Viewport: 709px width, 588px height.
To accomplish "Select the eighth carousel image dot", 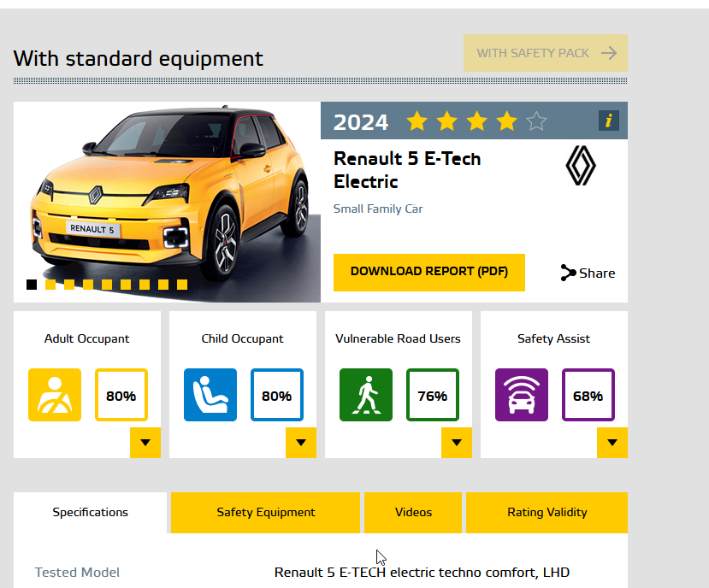I will 163,285.
